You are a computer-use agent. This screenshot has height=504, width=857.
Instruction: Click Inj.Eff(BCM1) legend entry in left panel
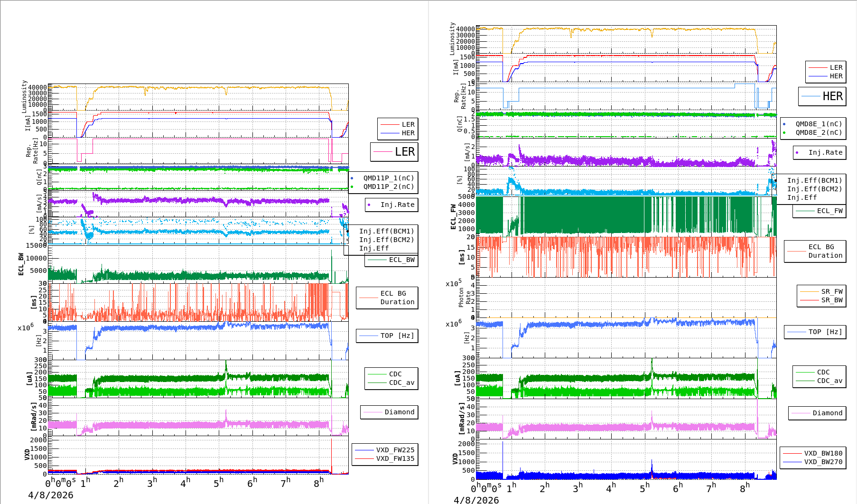(386, 231)
